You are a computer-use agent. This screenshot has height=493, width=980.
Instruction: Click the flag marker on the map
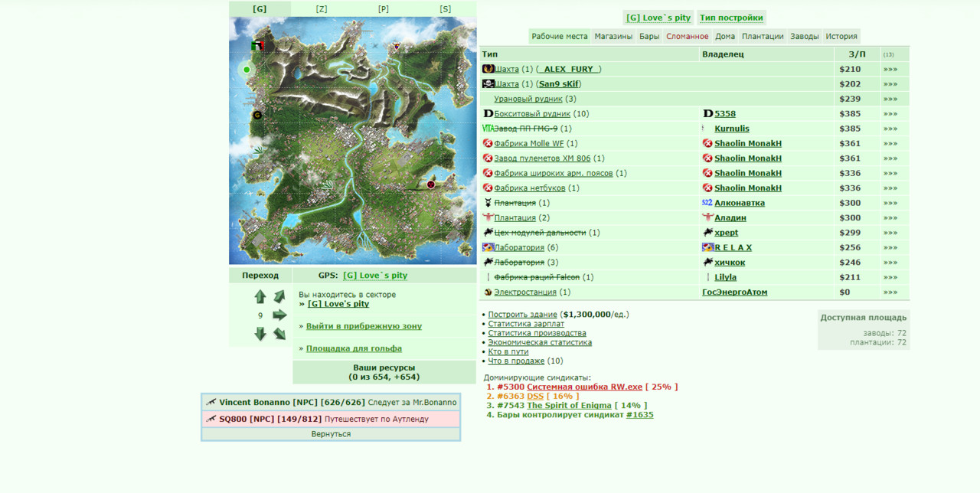pos(258,46)
